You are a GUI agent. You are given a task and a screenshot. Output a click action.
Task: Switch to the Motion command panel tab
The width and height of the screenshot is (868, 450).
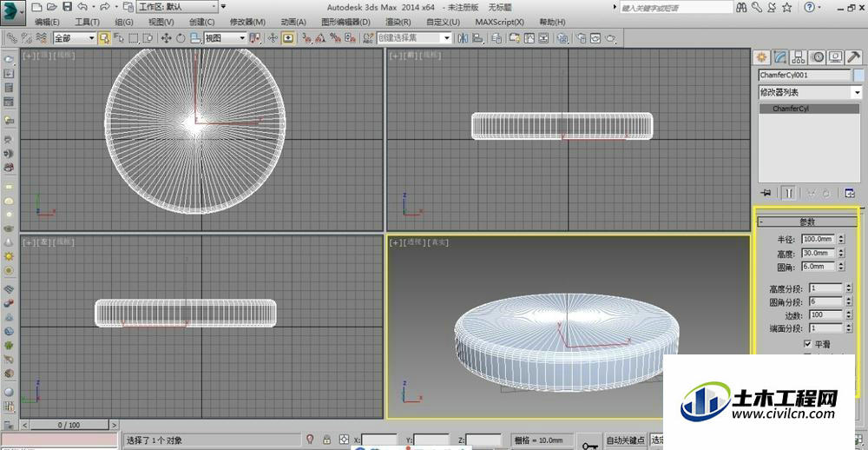(x=817, y=57)
